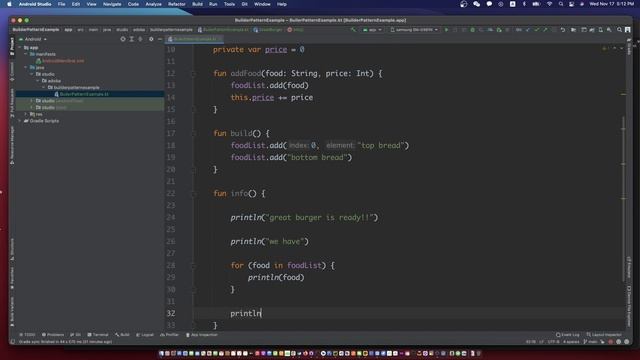Click git branch 'main' in status bar
The width and height of the screenshot is (640, 360).
pyautogui.click(x=591, y=342)
